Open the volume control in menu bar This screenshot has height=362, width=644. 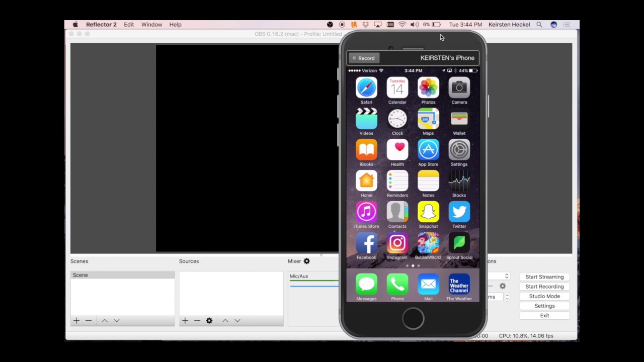pos(415,24)
